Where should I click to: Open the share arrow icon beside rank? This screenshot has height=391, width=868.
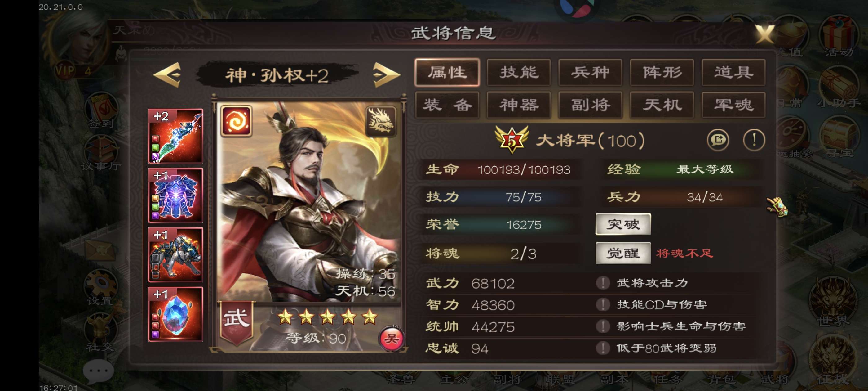[718, 140]
